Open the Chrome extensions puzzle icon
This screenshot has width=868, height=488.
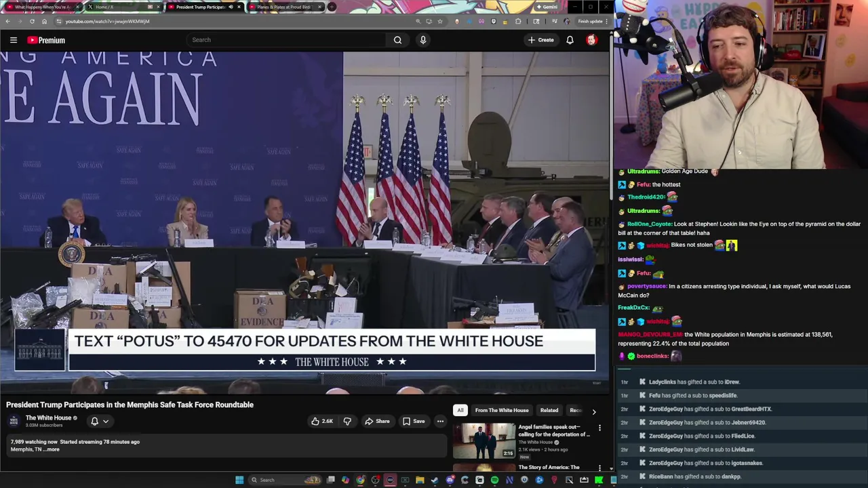pos(518,21)
